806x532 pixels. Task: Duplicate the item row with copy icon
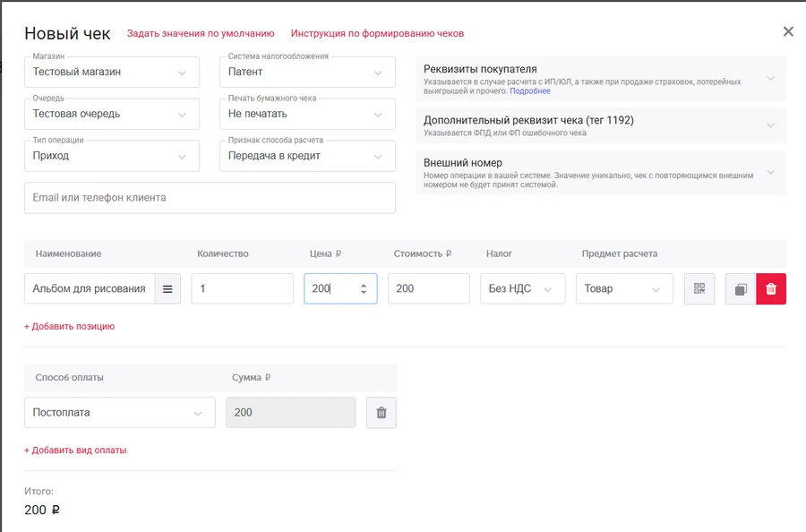[741, 289]
